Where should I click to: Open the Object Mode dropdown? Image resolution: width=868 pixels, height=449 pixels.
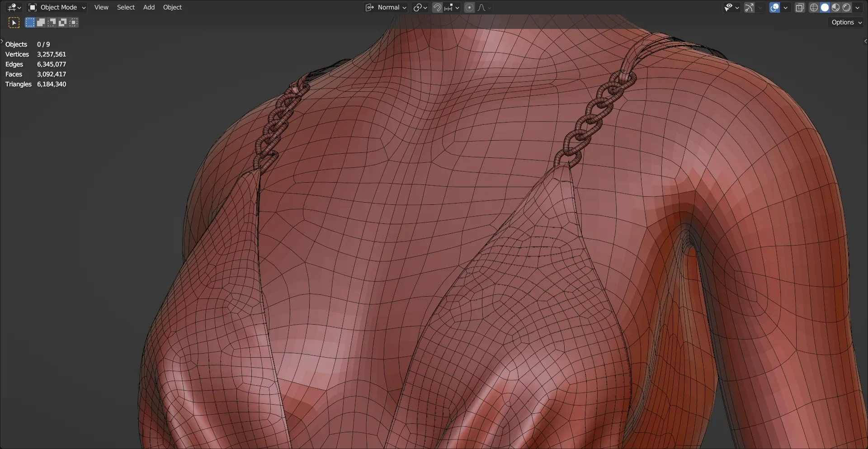click(57, 7)
